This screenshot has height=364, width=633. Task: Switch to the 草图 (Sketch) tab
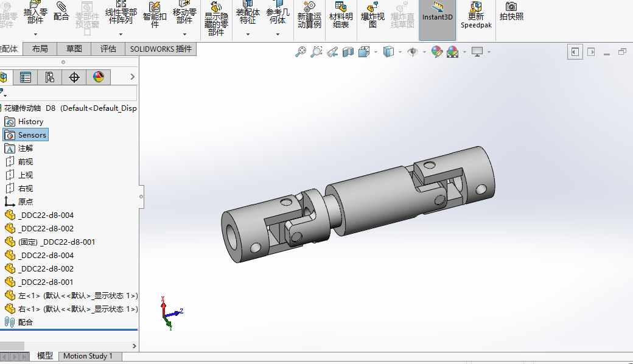74,49
